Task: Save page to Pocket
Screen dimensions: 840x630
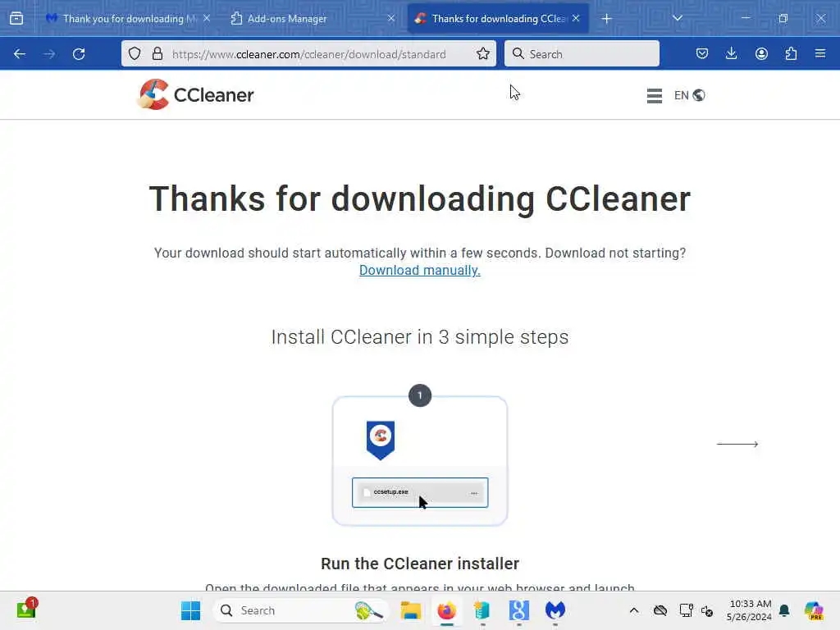Action: (702, 53)
